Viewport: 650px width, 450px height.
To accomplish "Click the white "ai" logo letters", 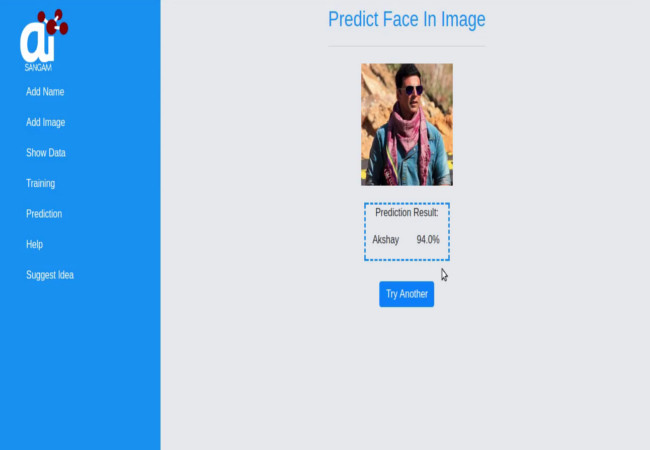I will [37, 42].
